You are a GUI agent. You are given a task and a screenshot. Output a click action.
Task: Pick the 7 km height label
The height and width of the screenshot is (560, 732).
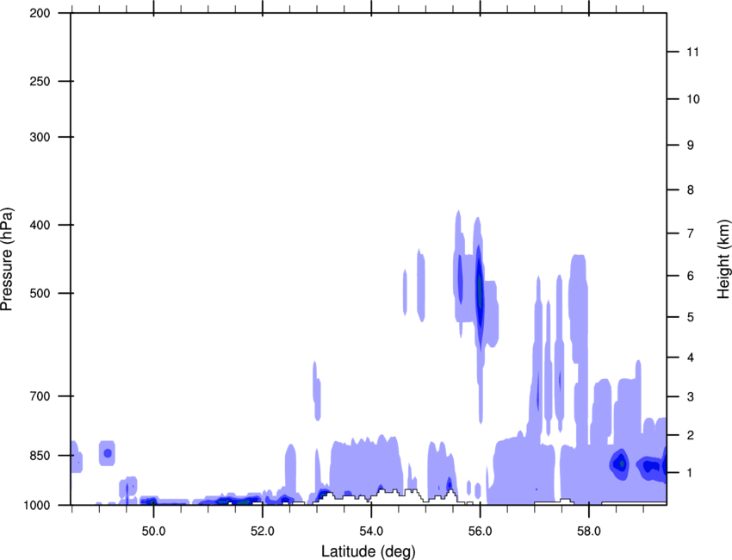click(x=690, y=233)
